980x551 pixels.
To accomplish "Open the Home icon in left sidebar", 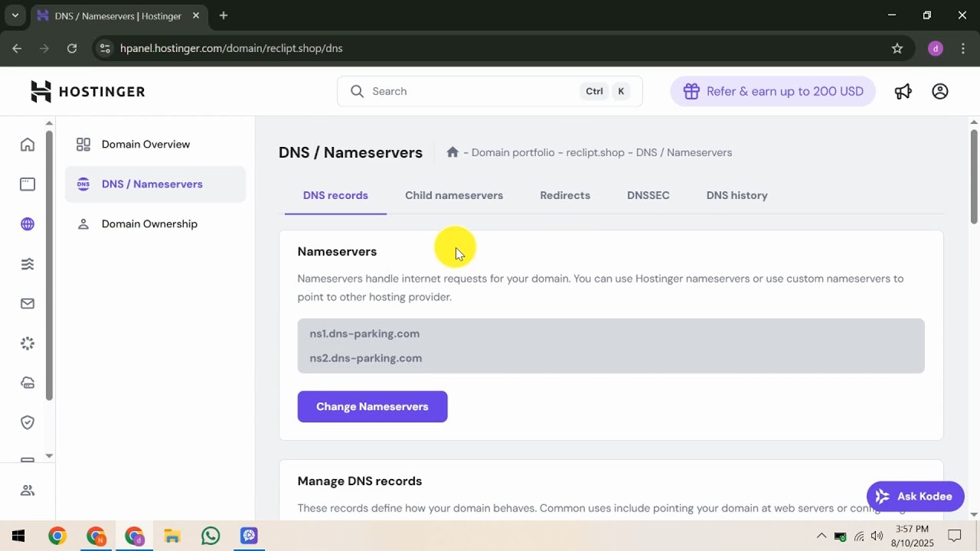I will click(x=28, y=145).
